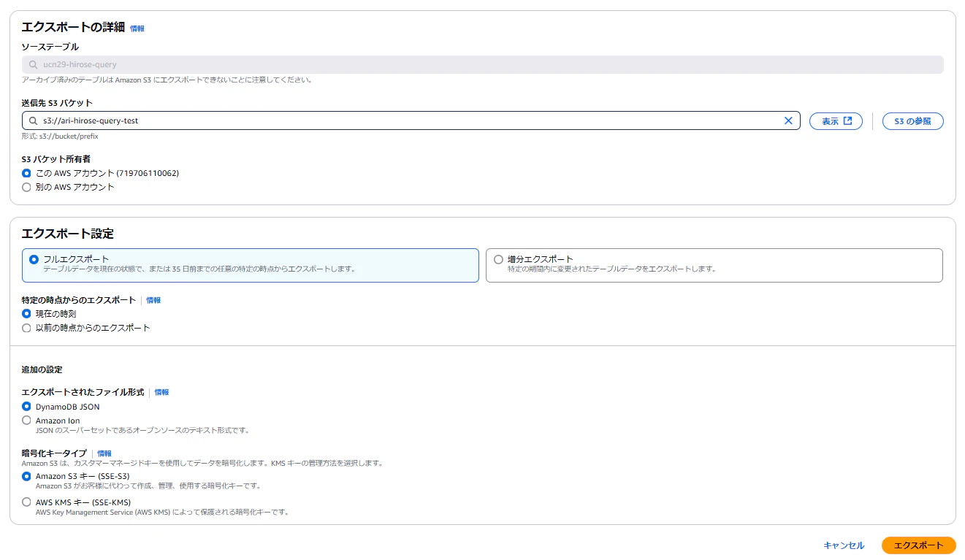Select この AWS アカウント radio option
Viewport: 965px width, 560px height.
[x=27, y=173]
